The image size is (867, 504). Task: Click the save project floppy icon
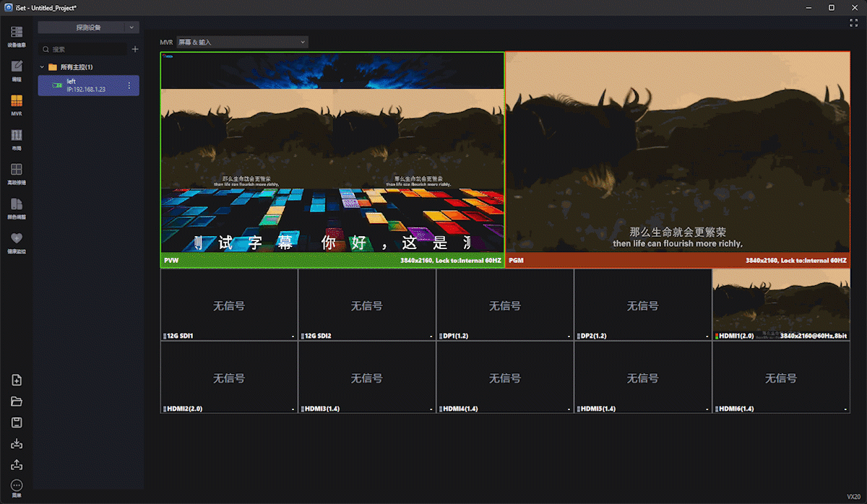click(17, 422)
